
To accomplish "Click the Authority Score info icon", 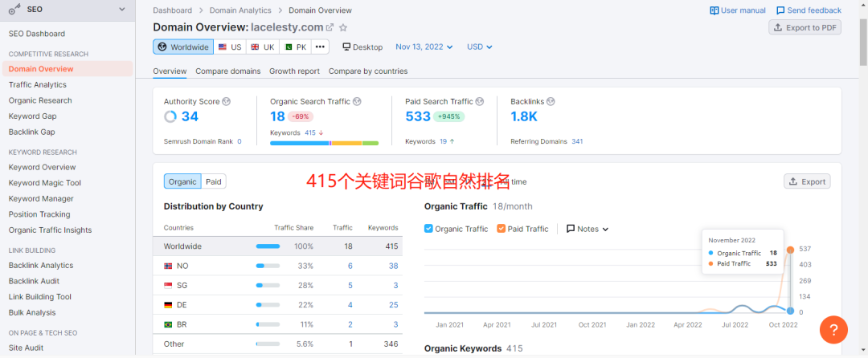I will point(226,102).
